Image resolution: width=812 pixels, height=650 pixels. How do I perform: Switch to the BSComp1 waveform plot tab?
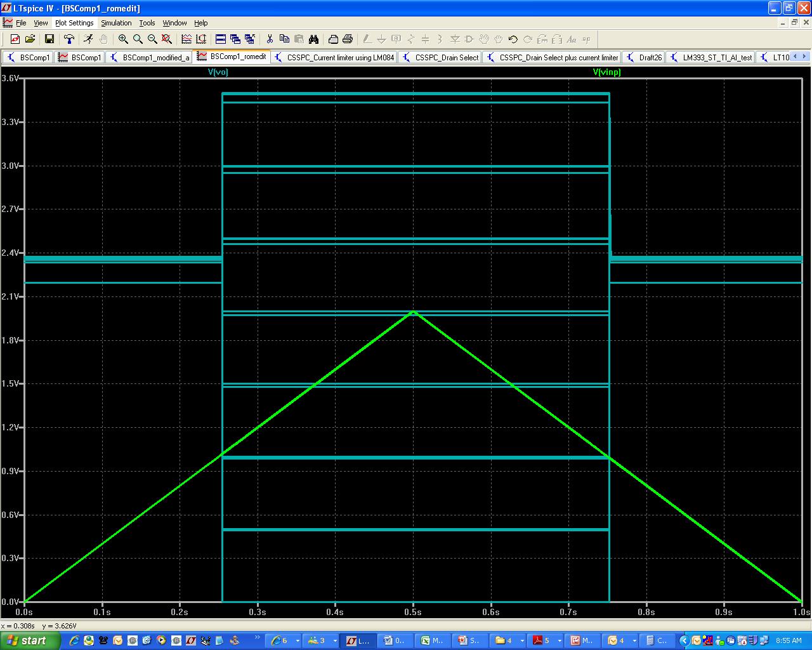[79, 57]
